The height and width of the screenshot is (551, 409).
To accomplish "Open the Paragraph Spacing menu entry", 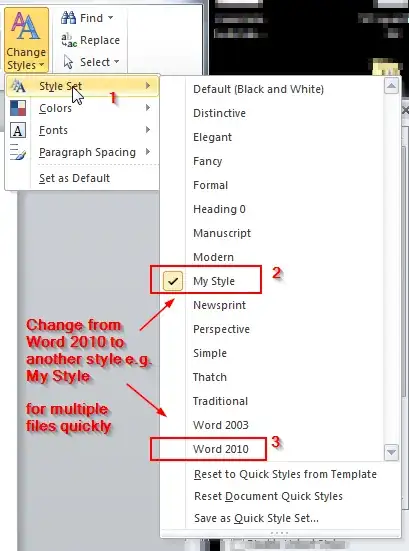I will coord(83,152).
